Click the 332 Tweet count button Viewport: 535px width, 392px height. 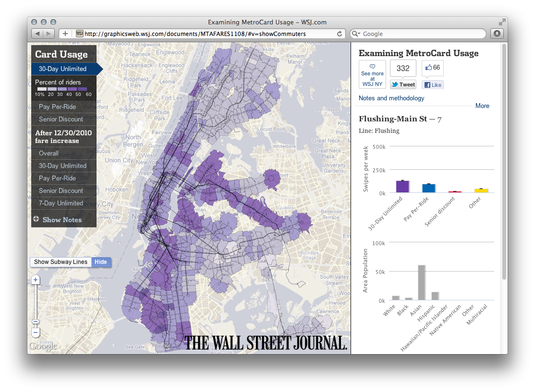403,68
